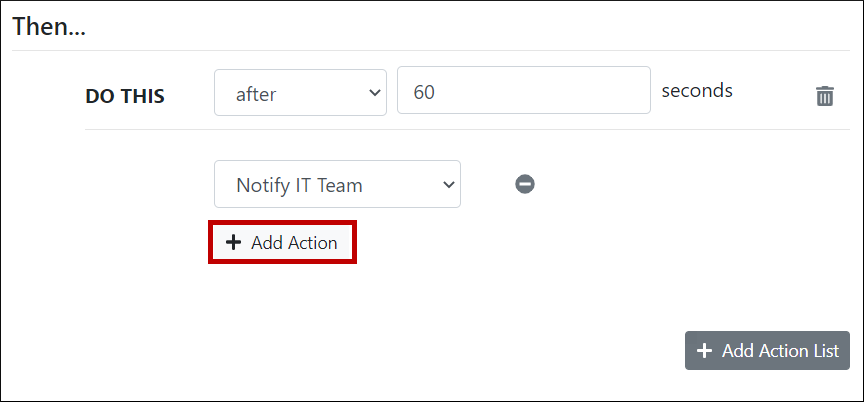Open the "after" timing dropdown
Image resolution: width=864 pixels, height=402 pixels.
(x=300, y=93)
